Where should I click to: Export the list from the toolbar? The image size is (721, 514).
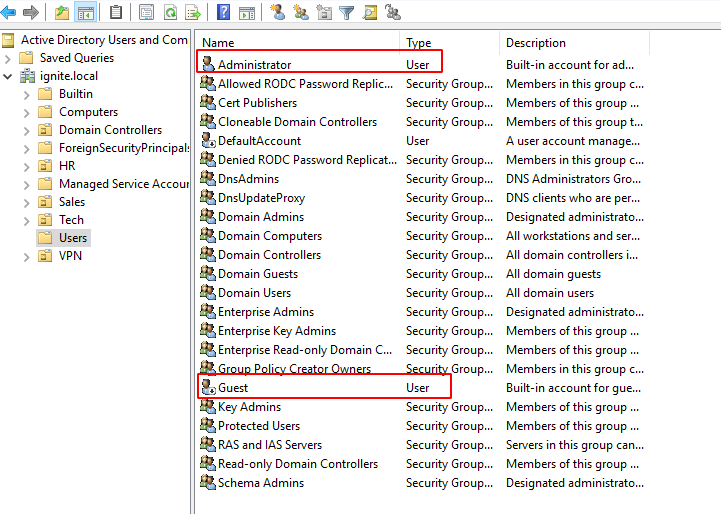coord(193,12)
